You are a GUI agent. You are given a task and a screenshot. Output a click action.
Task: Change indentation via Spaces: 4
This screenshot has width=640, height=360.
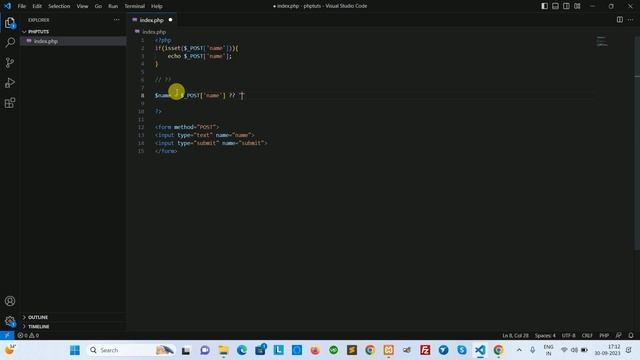tap(545, 335)
